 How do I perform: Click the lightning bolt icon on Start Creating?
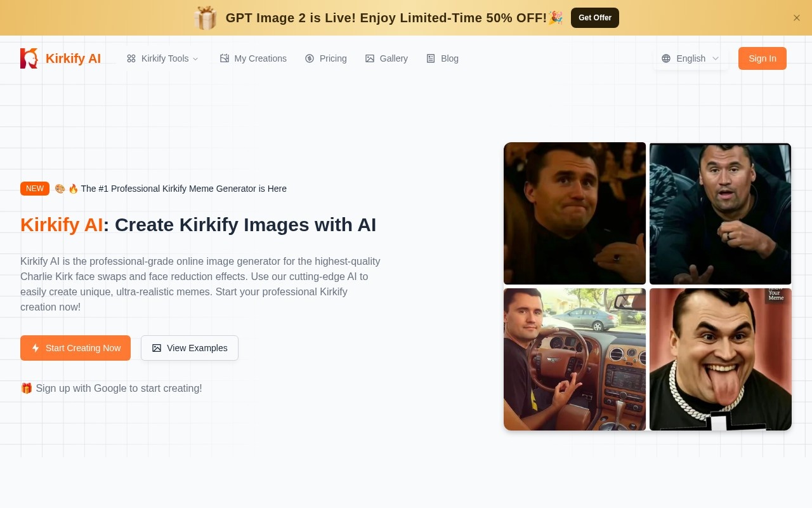pyautogui.click(x=36, y=348)
